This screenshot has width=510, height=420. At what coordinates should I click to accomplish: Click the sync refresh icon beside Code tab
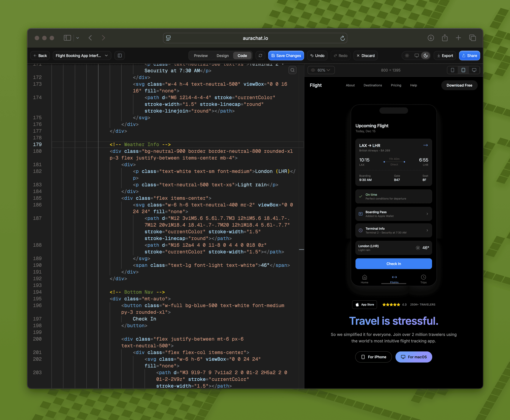260,56
